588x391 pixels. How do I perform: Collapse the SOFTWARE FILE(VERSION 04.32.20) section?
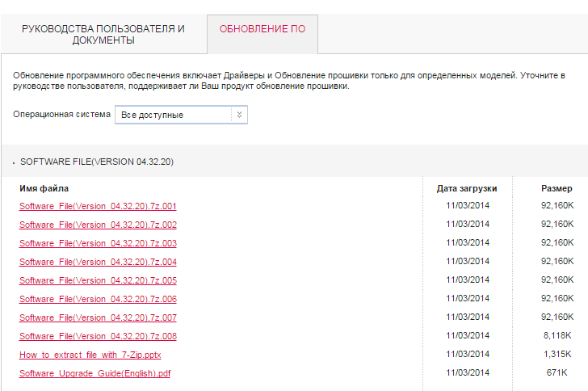coord(96,162)
